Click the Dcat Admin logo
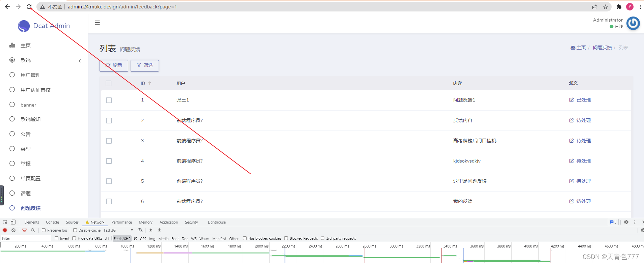The width and height of the screenshot is (644, 263). click(x=44, y=26)
